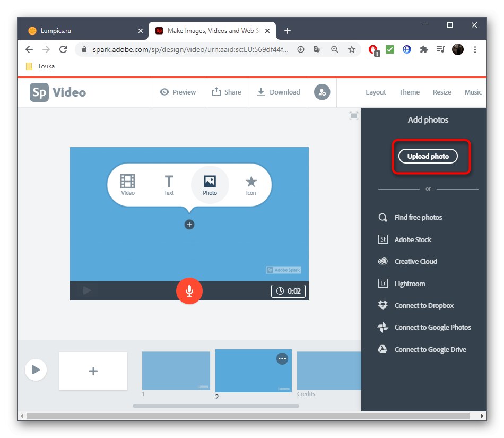Viewport: 504px width, 438px height.
Task: Click the red microphone recording button
Action: pos(189,291)
